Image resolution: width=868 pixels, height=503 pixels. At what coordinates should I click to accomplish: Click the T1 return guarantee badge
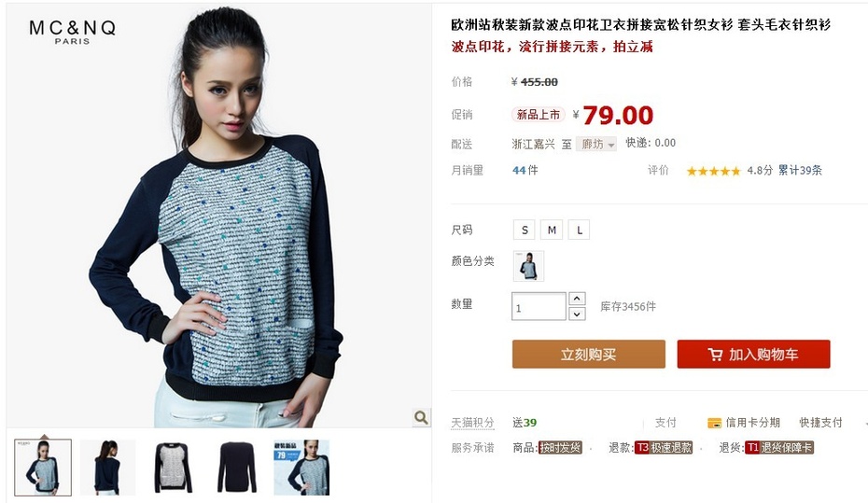[779, 448]
